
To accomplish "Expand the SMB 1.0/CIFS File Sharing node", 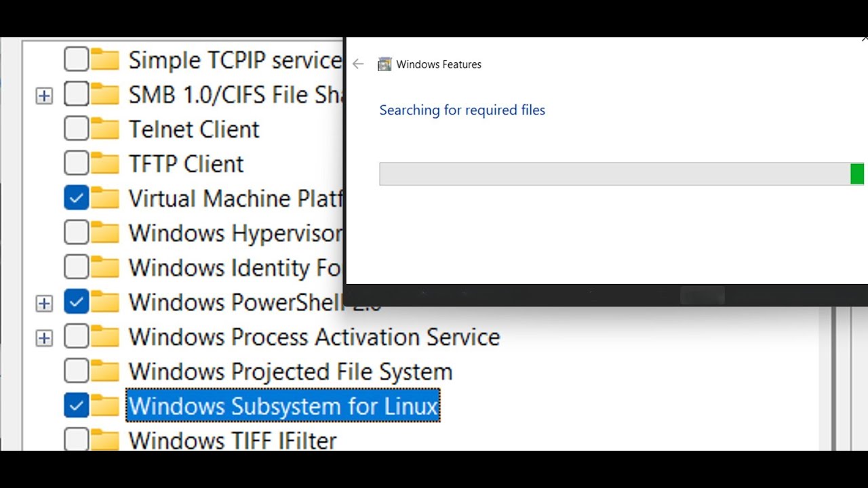I will [x=44, y=96].
